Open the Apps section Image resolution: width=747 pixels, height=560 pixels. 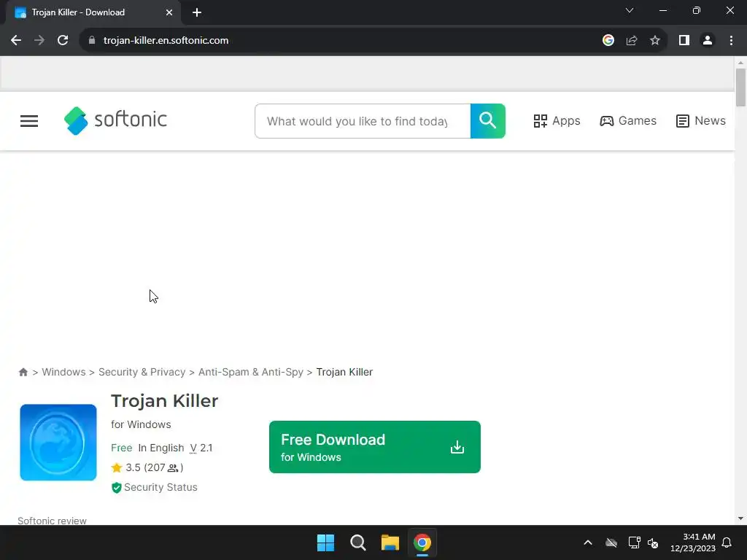pyautogui.click(x=557, y=121)
